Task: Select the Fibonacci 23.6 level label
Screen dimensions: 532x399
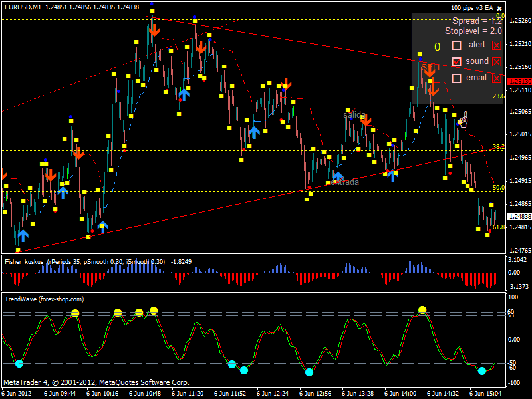Action: coord(498,96)
